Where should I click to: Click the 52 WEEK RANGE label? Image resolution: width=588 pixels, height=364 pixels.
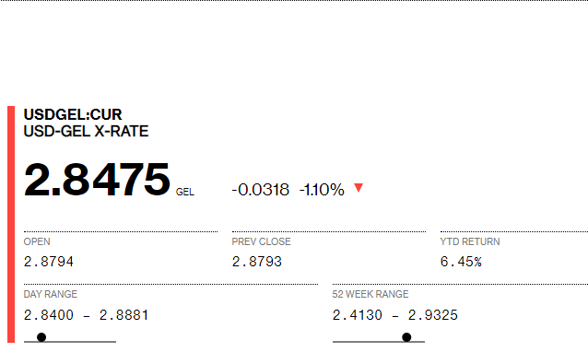pos(370,294)
